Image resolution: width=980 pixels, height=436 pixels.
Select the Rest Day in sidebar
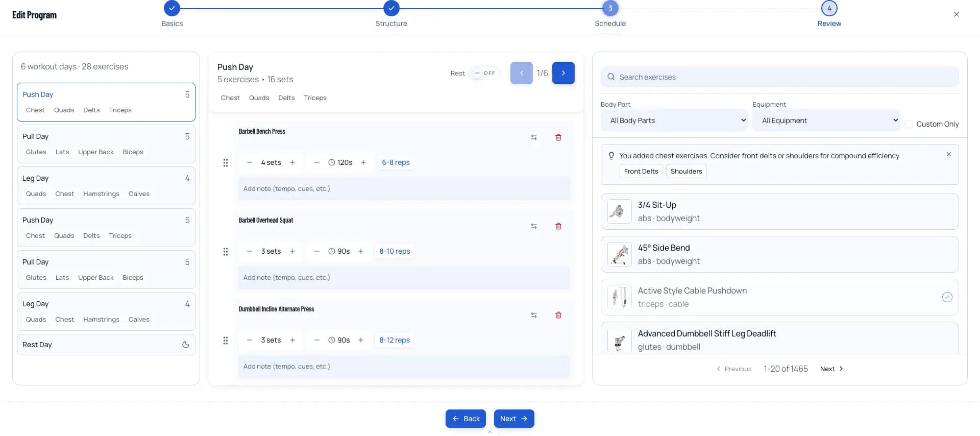click(x=106, y=345)
